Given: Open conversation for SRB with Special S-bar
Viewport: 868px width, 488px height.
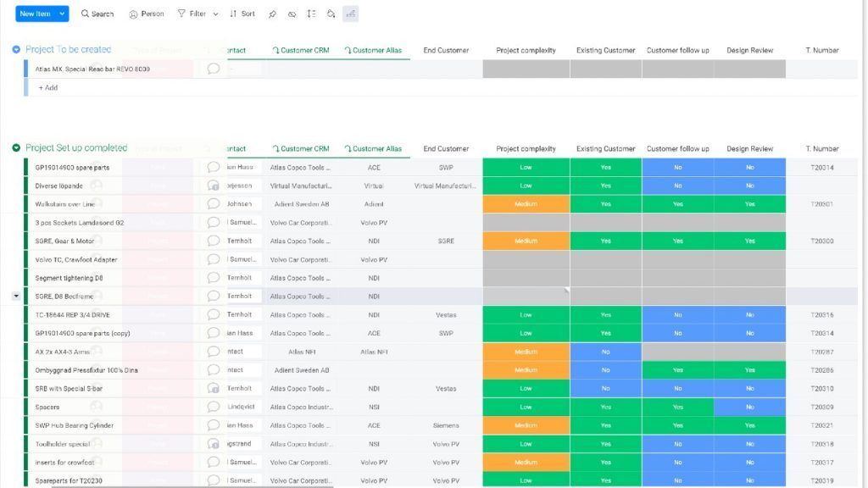Looking at the screenshot, I should coord(213,388).
